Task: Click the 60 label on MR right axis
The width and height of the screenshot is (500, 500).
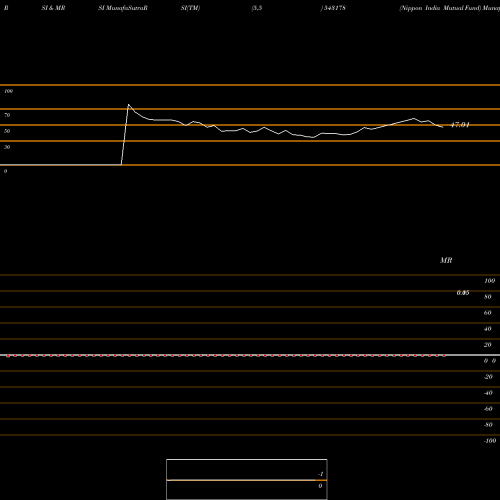Action: point(488,313)
